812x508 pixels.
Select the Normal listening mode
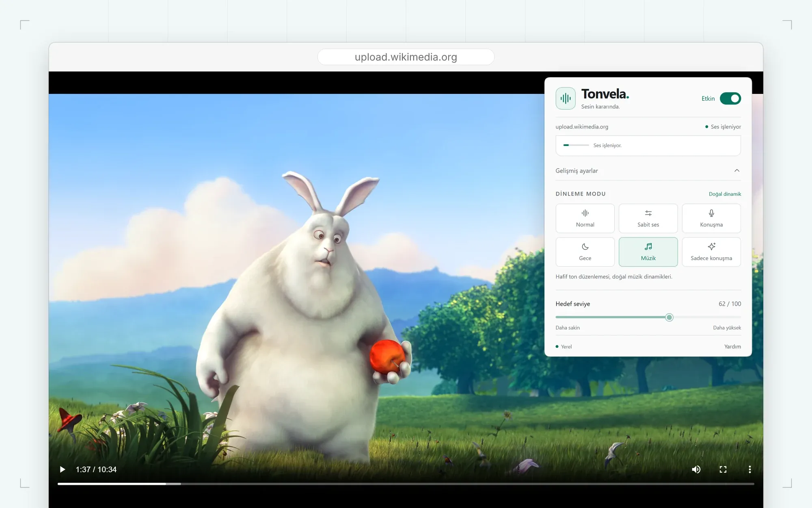(585, 218)
